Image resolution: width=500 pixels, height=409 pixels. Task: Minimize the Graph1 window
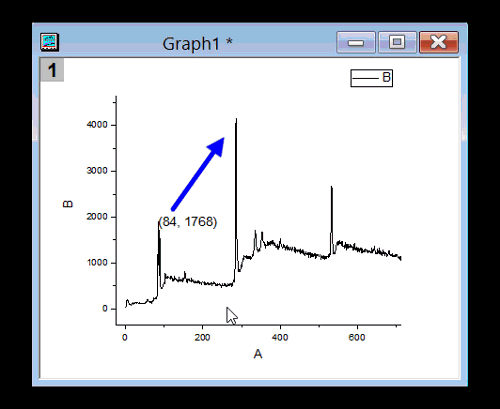click(x=356, y=42)
